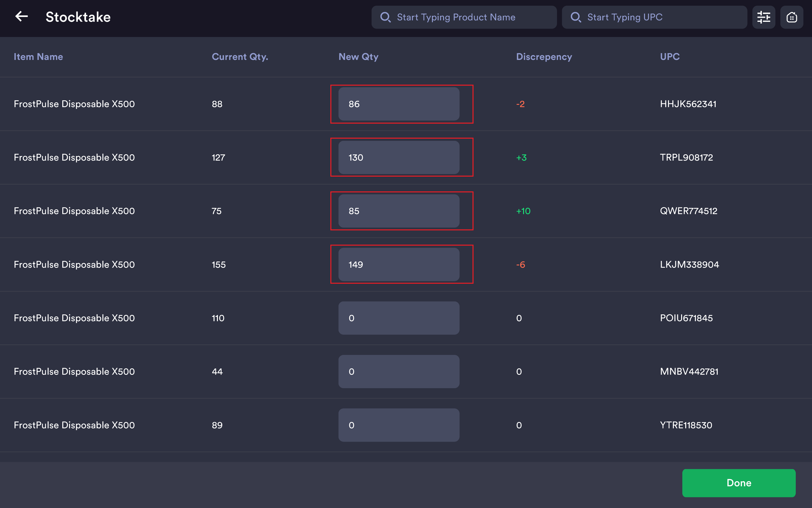Edit New Qty field for UPC YTRE118530
This screenshot has width=812, height=508.
(x=399, y=425)
